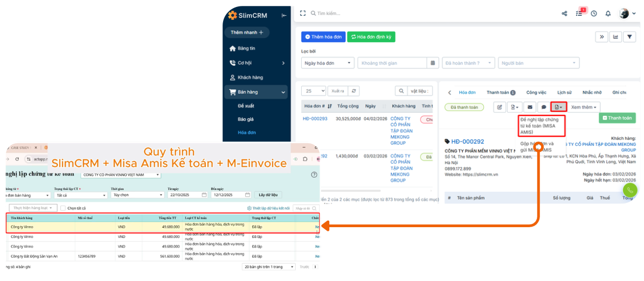The width and height of the screenshot is (644, 281).
Task: Click the Lấy dữ liệu button
Action: coord(268,194)
